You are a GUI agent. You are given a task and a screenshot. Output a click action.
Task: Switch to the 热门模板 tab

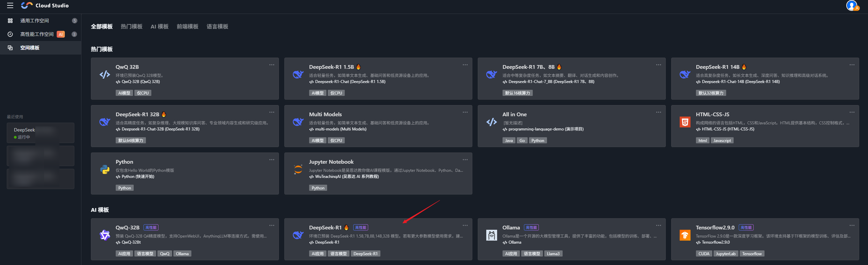coord(132,26)
